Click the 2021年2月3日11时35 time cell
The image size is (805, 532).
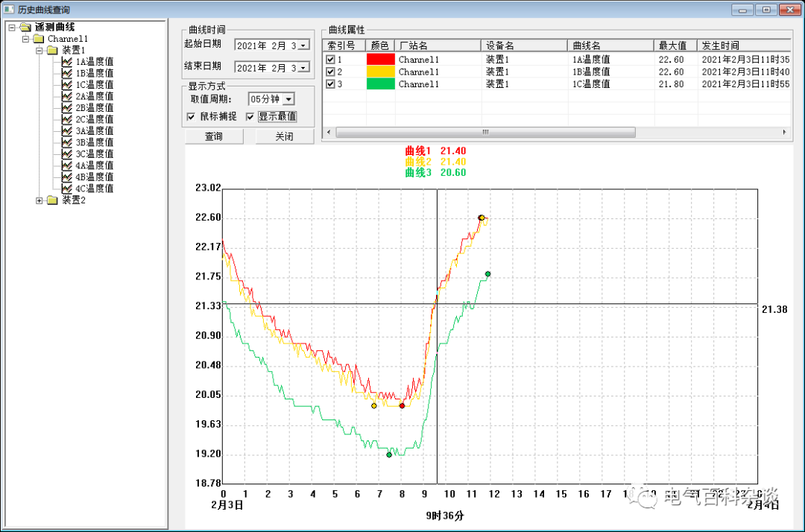(x=745, y=60)
